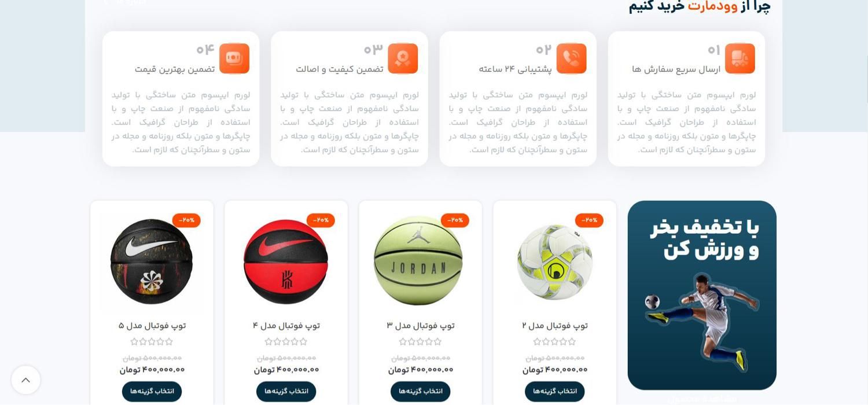Select options for توپ فوتبال مدل ۲
This screenshot has height=405, width=868.
coord(555,392)
